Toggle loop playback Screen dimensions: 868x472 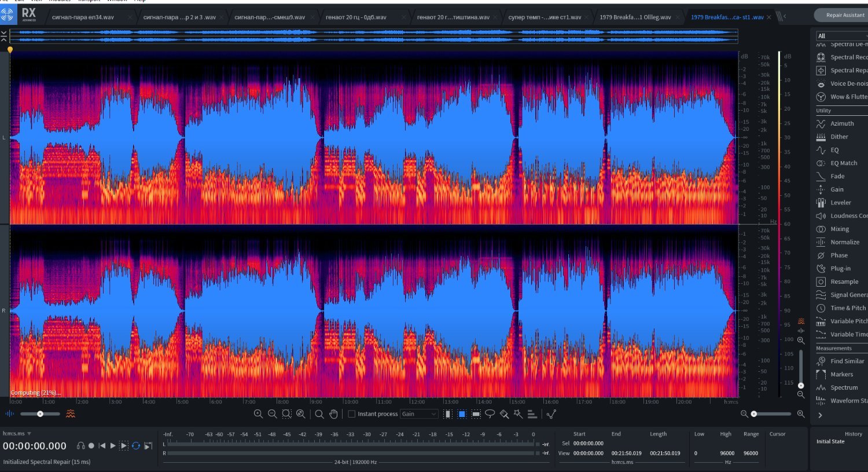pyautogui.click(x=136, y=446)
